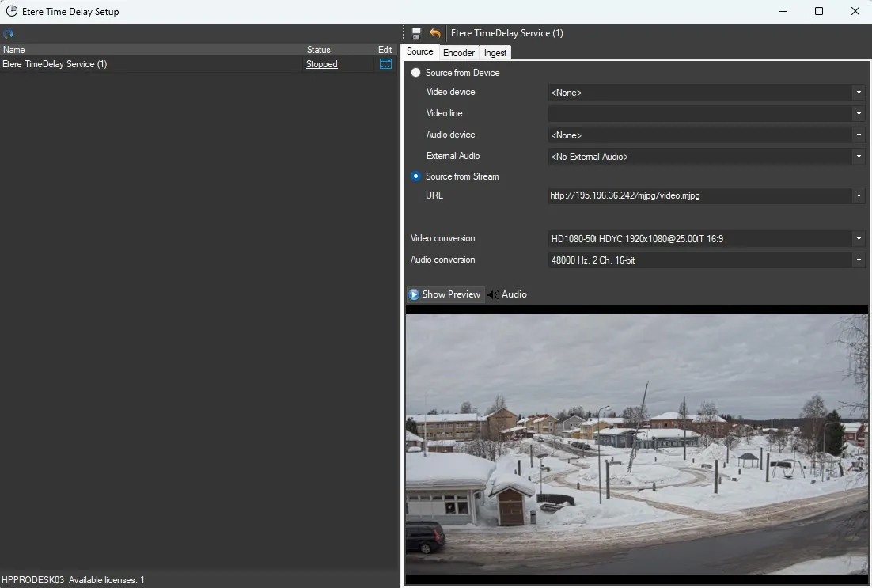Click the save floppy disk icon
Image resolution: width=872 pixels, height=588 pixels.
[x=416, y=33]
